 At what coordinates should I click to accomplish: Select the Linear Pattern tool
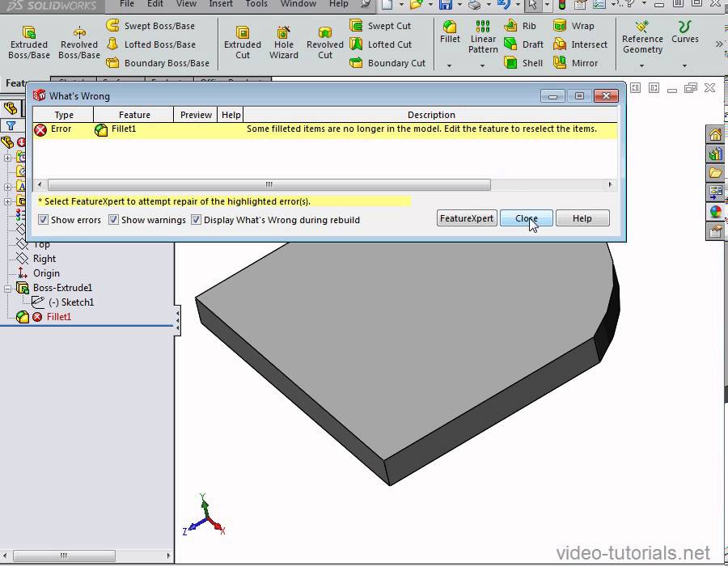click(483, 37)
